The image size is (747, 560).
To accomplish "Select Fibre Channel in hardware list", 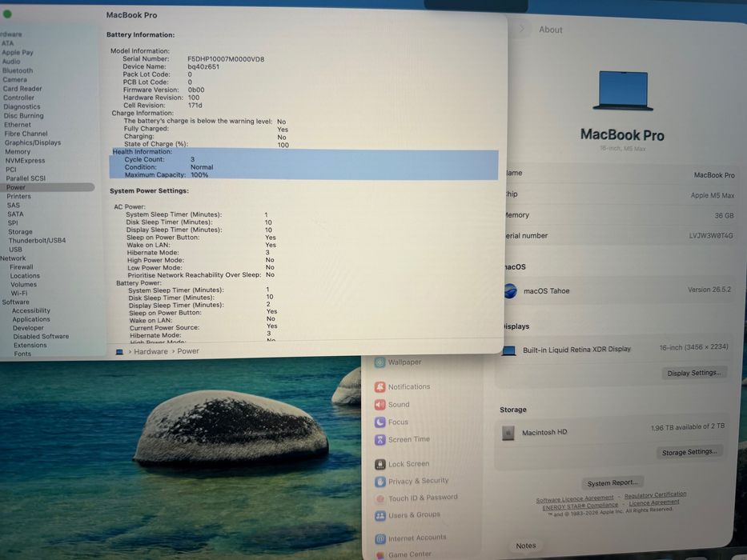I will point(26,134).
